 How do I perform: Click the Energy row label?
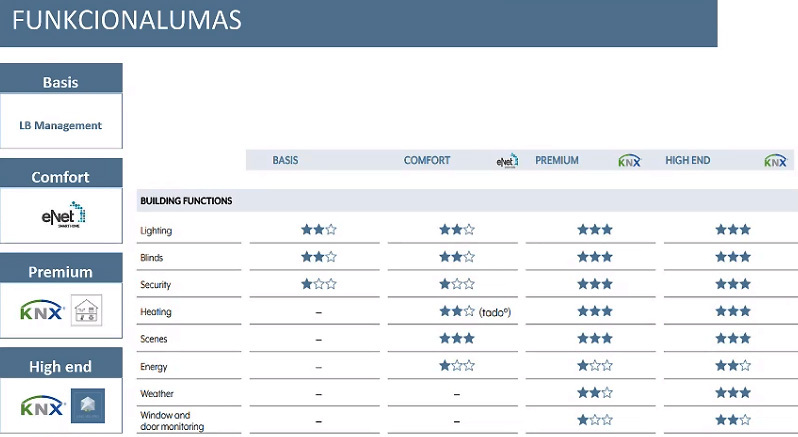click(x=154, y=367)
